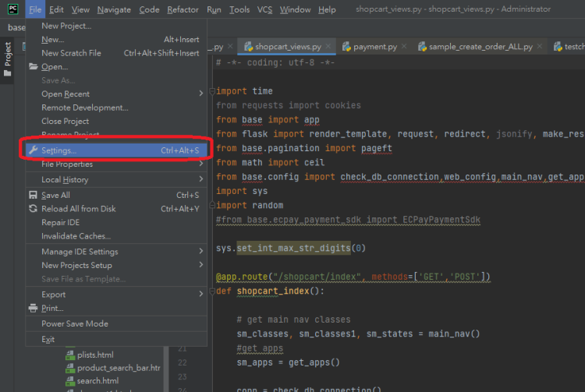Screen dimensions: 585x392
Task: Click the Settings wrench icon
Action: point(33,150)
